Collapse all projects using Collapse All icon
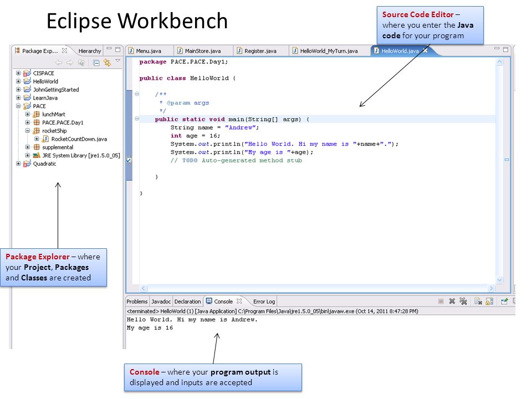The height and width of the screenshot is (399, 532). point(96,63)
